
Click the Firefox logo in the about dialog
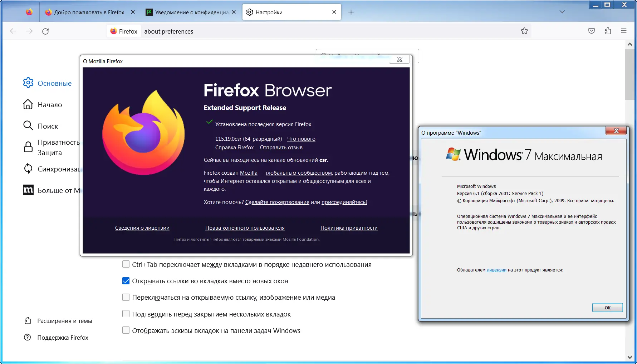coord(144,132)
